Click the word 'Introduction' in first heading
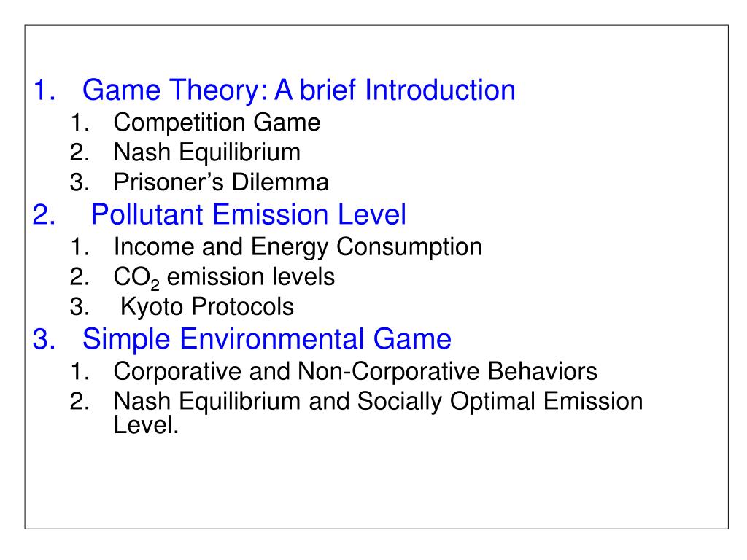Image resolution: width=747 pixels, height=560 pixels. [x=440, y=90]
